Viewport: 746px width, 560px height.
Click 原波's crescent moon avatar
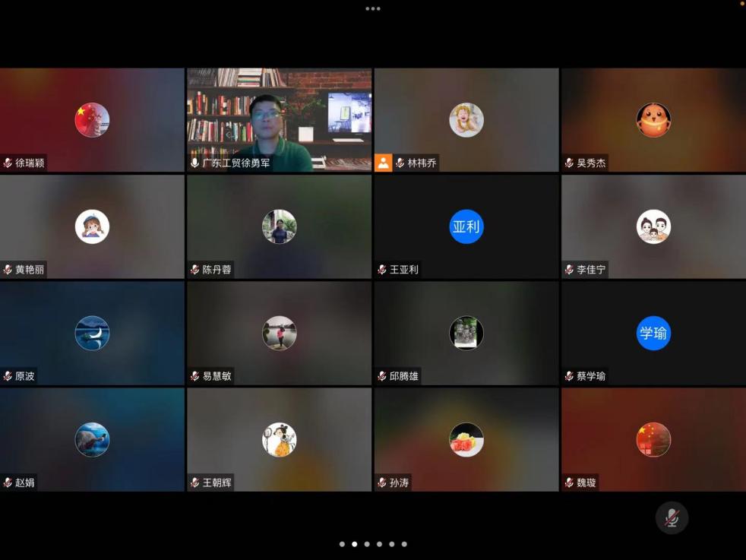[92, 333]
